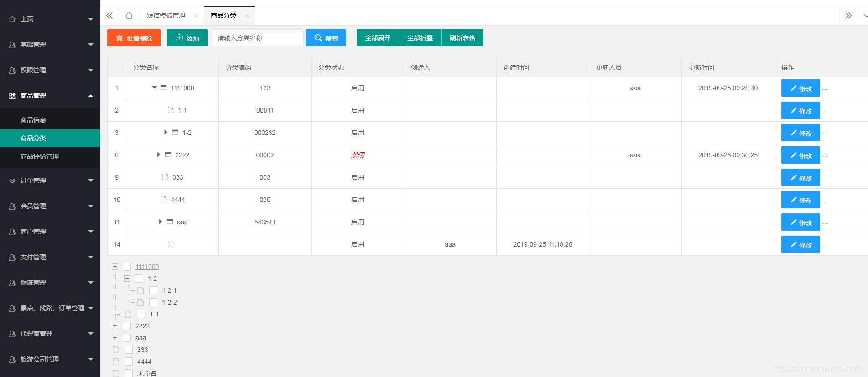This screenshot has width=868, height=377.
Task: Click the file icon beside 4444 table row
Action: (x=163, y=199)
